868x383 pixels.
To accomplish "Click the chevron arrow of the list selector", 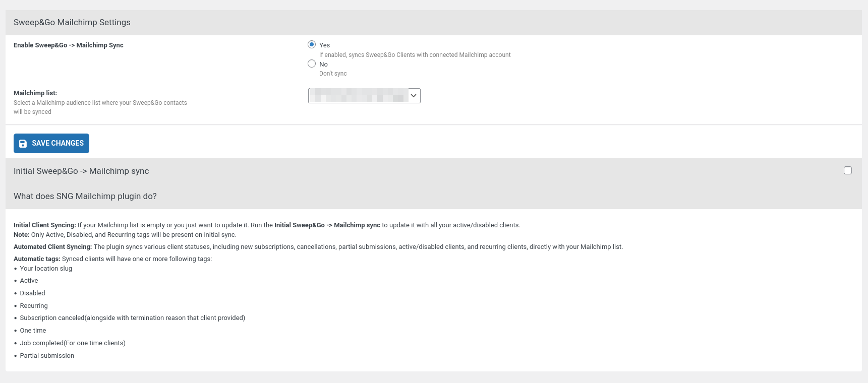I will [414, 96].
